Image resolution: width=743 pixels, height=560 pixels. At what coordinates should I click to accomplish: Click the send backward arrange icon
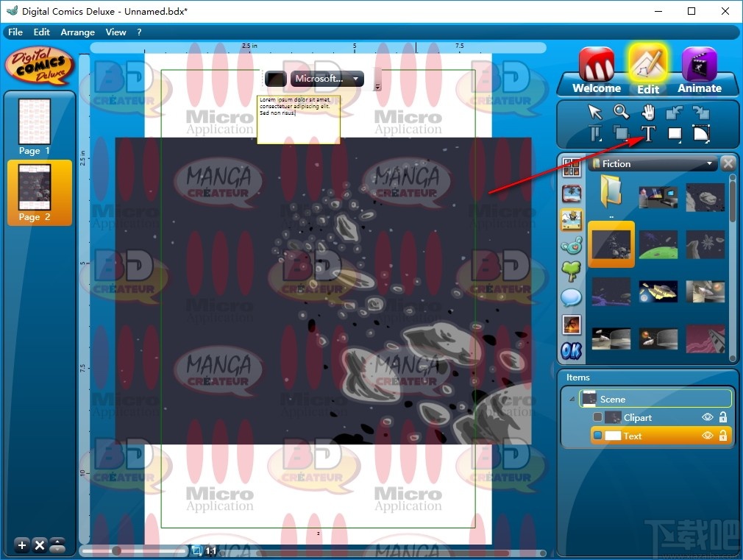click(674, 113)
